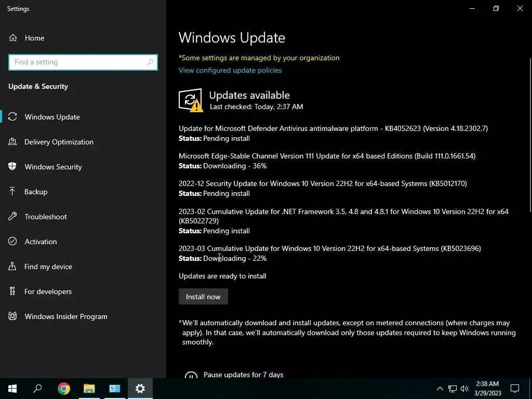Click the volume speaker icon in tray

point(464,389)
